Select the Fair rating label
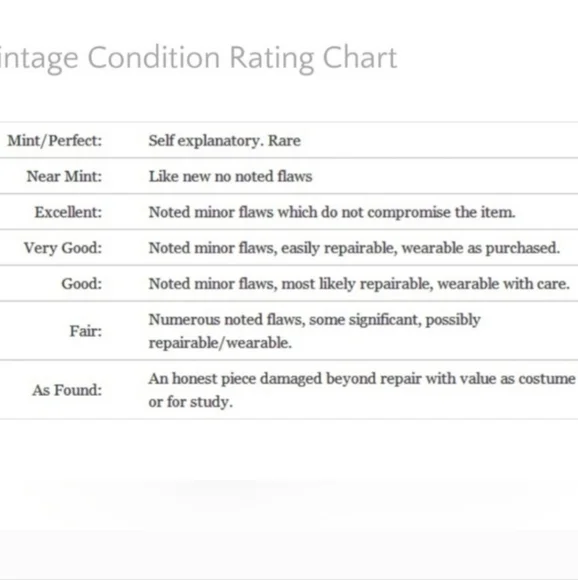The height and width of the screenshot is (580, 578). [x=86, y=331]
